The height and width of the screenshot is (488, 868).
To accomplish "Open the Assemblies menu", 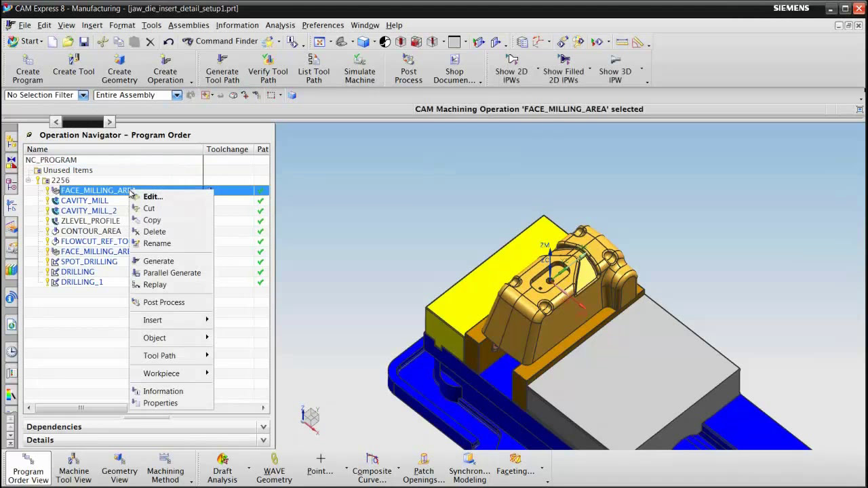I will click(x=189, y=25).
